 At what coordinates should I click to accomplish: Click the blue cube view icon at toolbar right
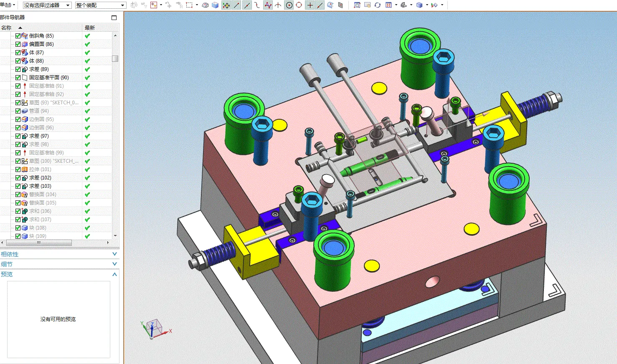[419, 5]
